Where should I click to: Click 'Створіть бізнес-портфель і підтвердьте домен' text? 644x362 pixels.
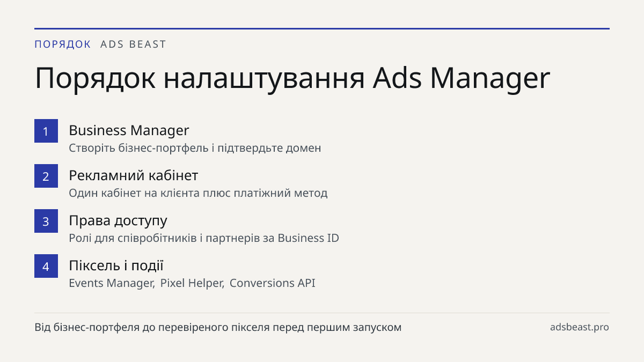tap(195, 148)
